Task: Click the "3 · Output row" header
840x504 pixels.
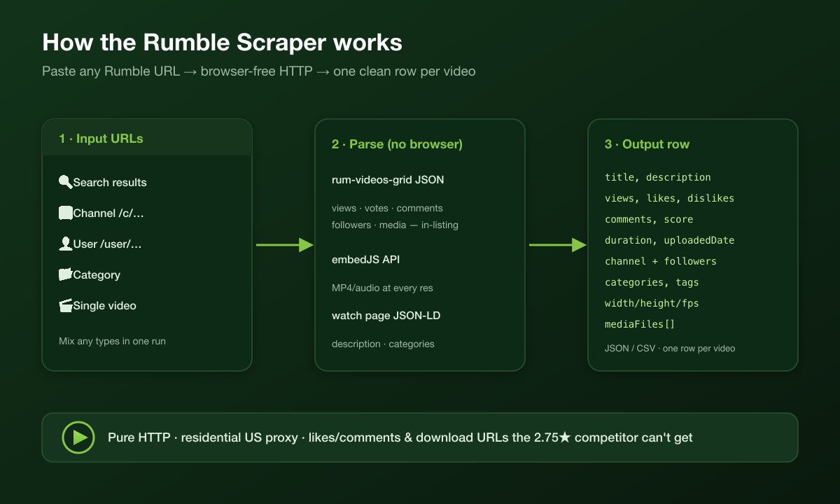Action: (647, 144)
